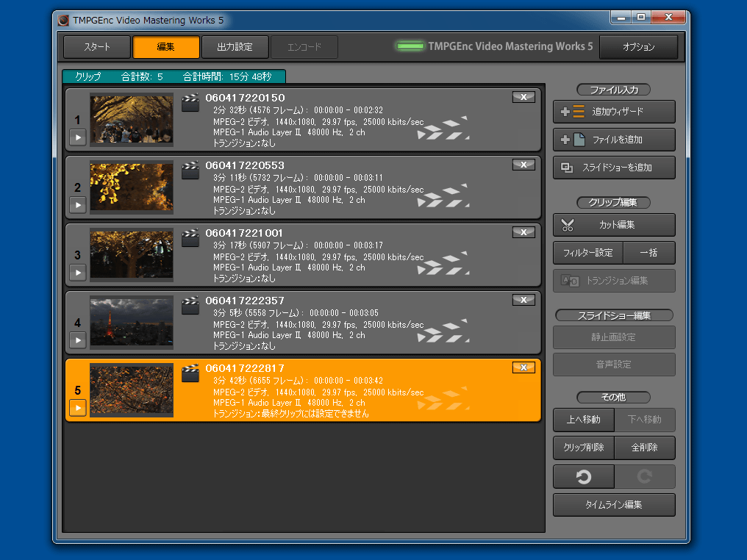Screen dimensions: 747x560
Task: Click 'トランジション:なし' text in clip 1
Action: coord(244,143)
